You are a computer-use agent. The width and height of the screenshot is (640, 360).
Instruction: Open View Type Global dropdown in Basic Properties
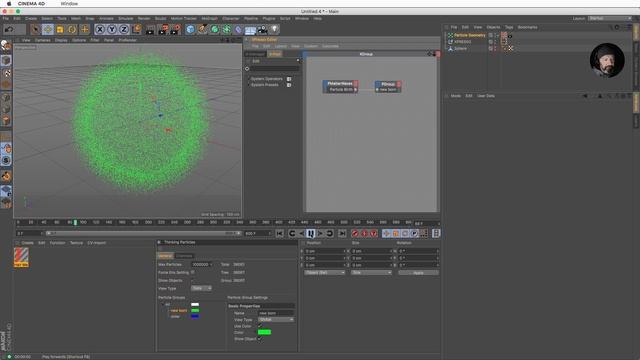[x=276, y=320]
